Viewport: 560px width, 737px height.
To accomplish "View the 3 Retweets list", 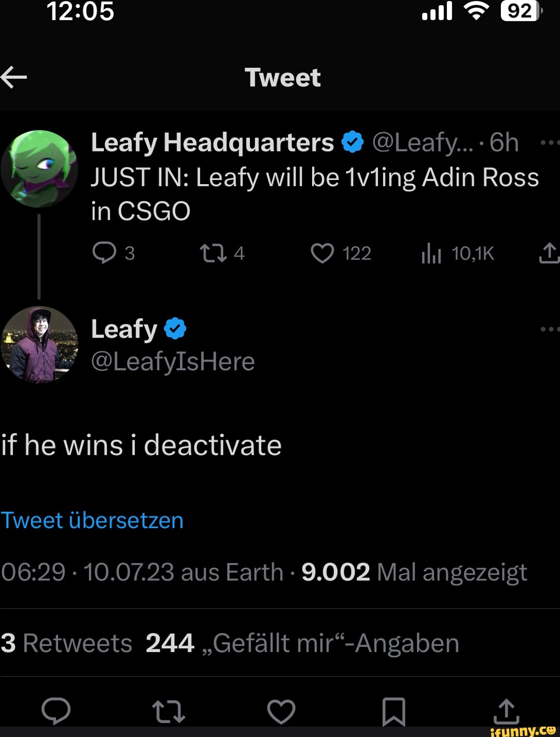I will 66,643.
